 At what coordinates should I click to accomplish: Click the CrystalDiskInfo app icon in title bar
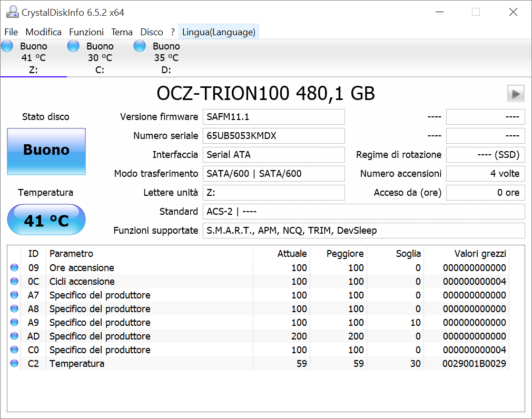click(13, 12)
